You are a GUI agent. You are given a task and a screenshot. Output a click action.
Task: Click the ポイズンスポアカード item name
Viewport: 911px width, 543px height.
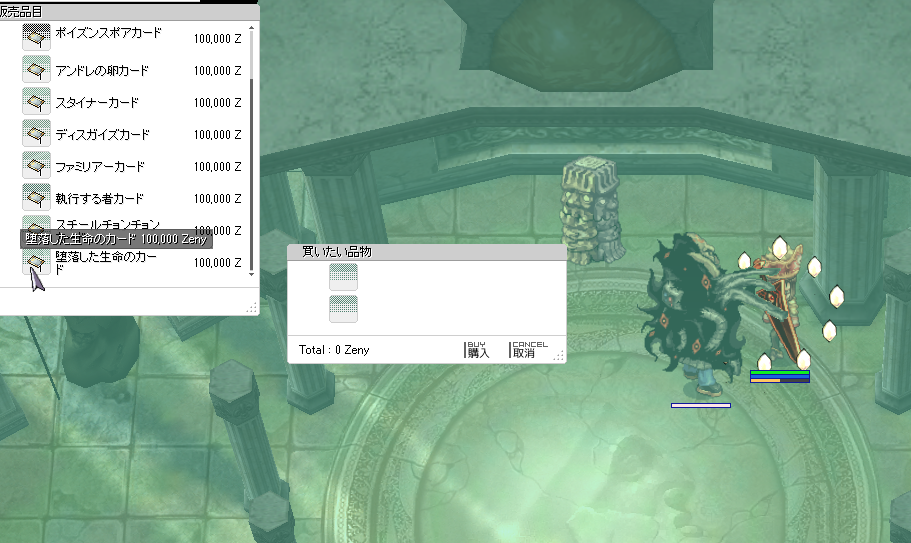click(x=108, y=33)
